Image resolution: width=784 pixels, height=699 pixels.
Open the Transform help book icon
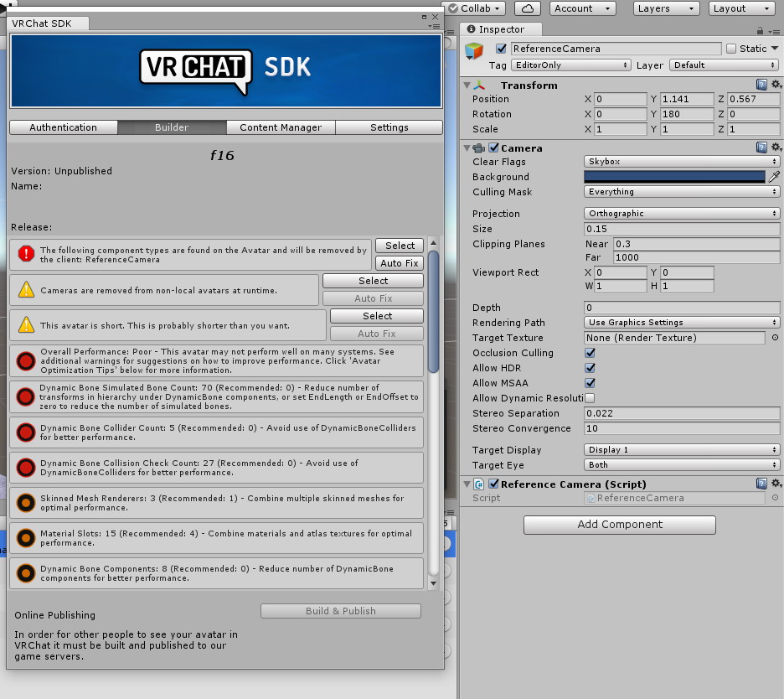tap(761, 85)
